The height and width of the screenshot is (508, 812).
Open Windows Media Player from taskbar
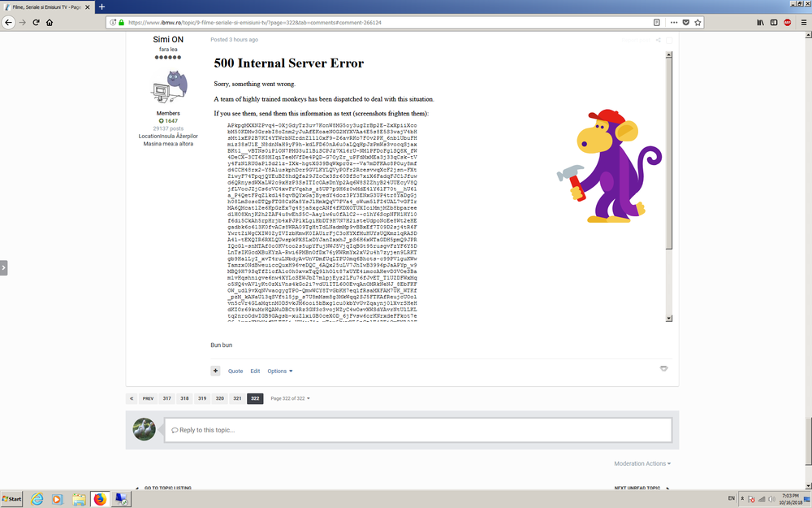tap(58, 499)
